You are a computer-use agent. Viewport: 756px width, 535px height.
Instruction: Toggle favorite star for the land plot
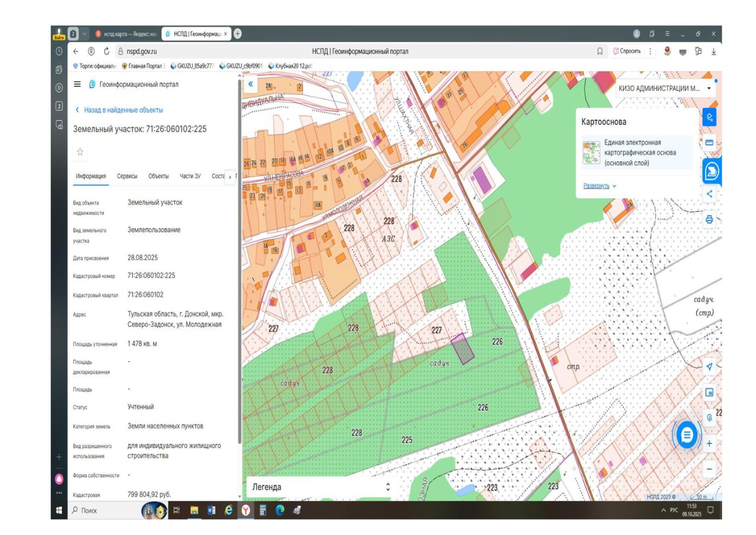[80, 152]
